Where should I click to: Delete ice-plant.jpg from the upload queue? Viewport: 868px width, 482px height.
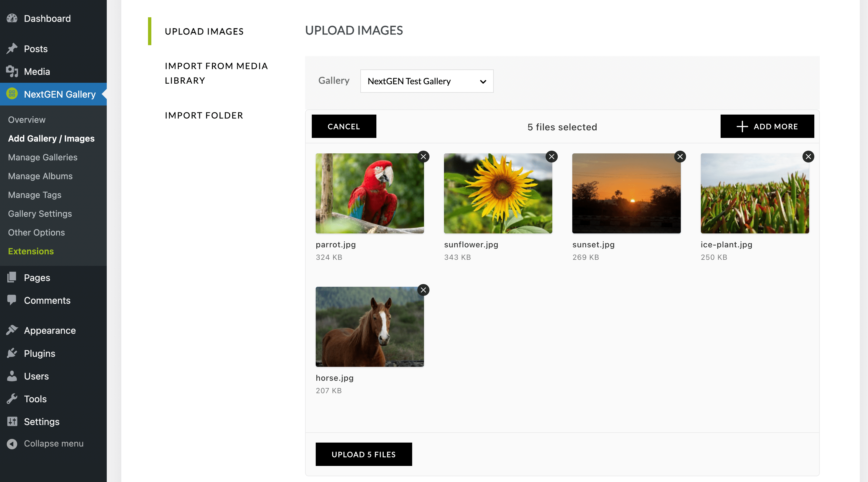pyautogui.click(x=808, y=157)
